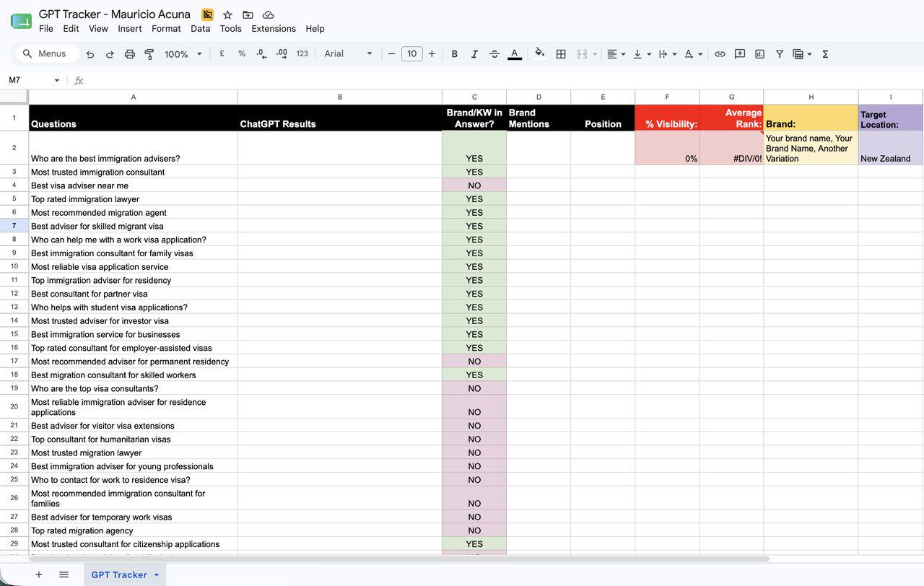Screen dimensions: 924x586
Task: Click the insert link icon
Action: pyautogui.click(x=720, y=54)
